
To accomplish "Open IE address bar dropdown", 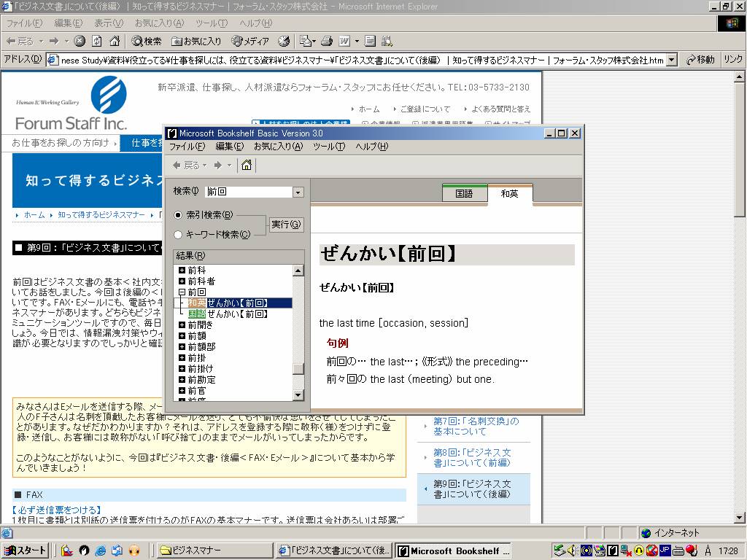I will (x=672, y=60).
